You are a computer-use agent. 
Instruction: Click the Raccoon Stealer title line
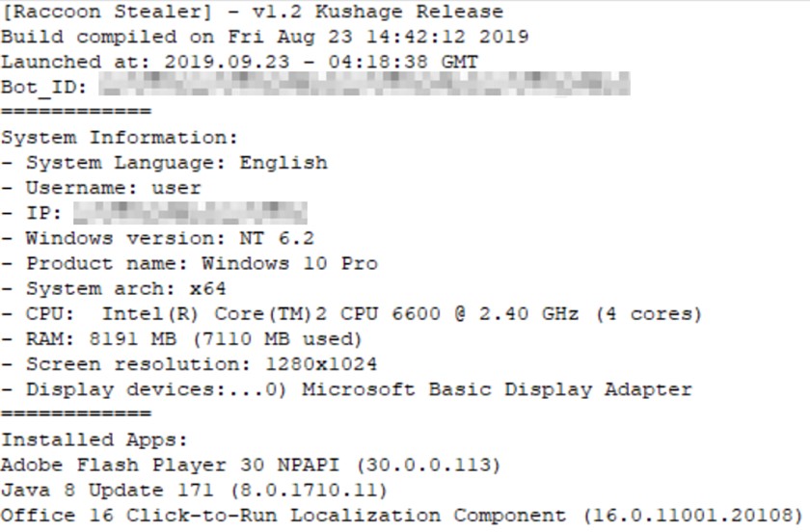(x=252, y=13)
